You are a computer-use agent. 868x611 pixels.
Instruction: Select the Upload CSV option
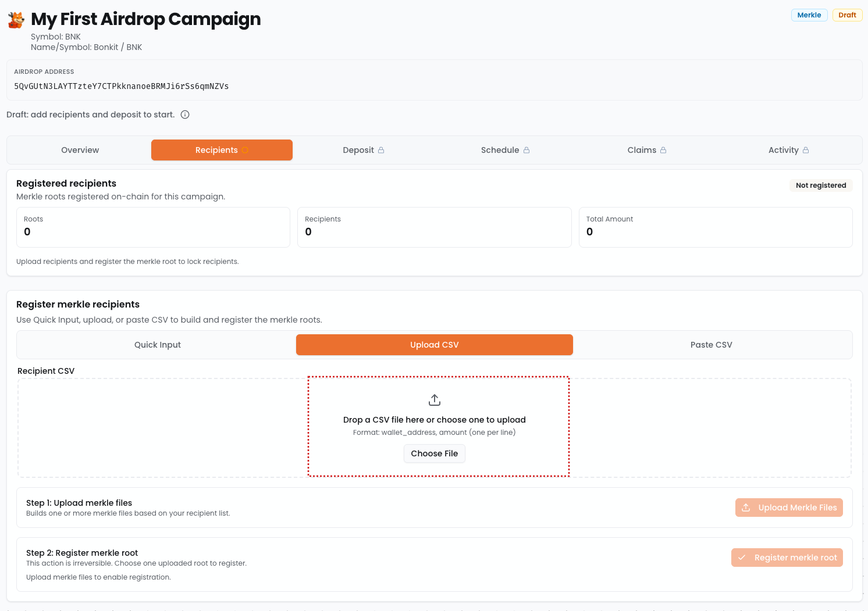434,345
